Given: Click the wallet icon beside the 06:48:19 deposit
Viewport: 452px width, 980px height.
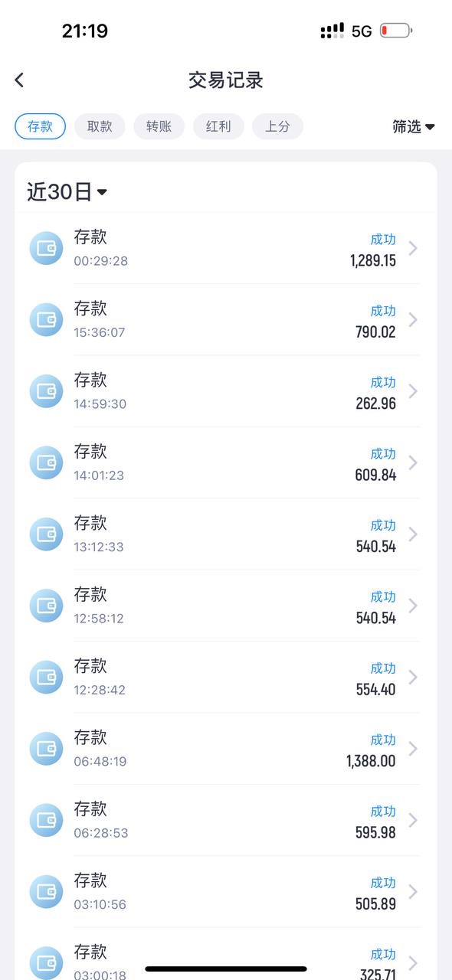Looking at the screenshot, I should point(46,748).
